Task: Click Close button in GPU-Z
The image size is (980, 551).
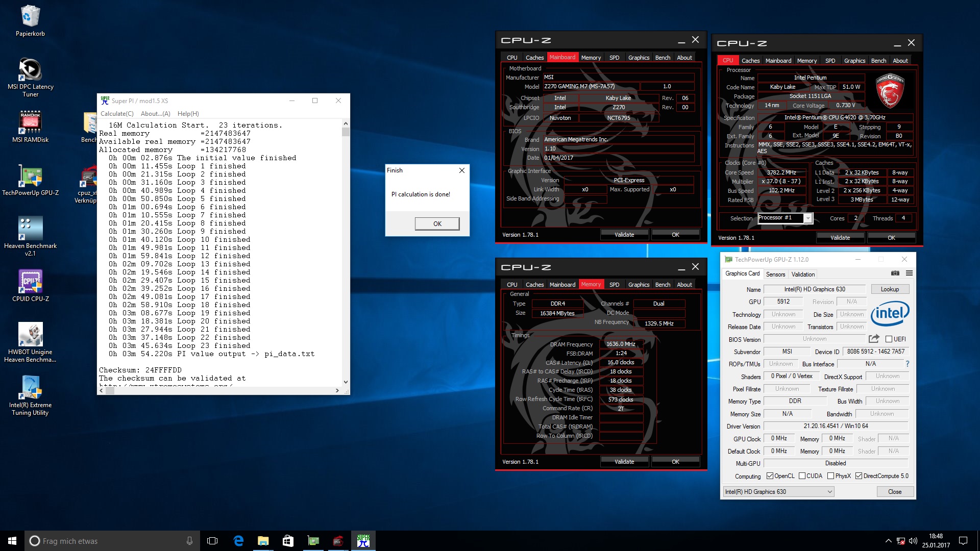Action: 895,492
